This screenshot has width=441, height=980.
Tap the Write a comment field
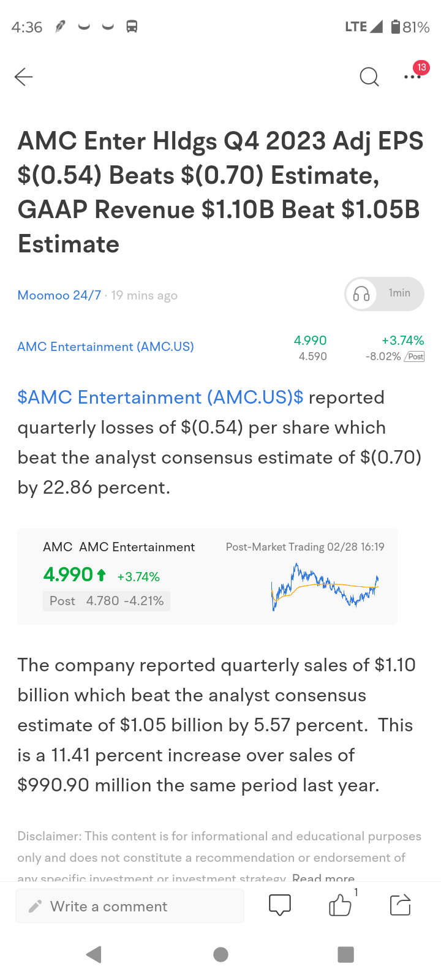130,907
